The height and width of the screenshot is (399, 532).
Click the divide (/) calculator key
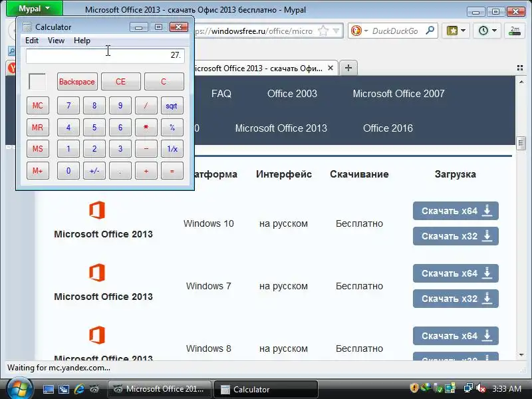(146, 106)
